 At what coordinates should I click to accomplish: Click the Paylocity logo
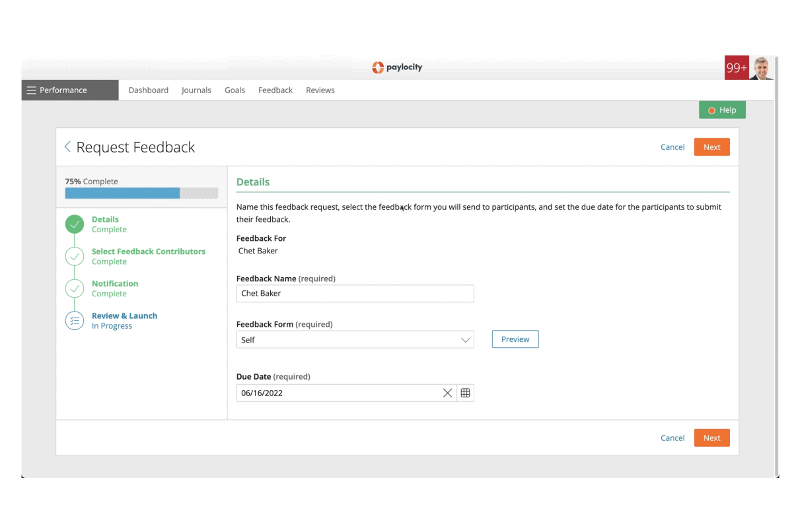[397, 67]
